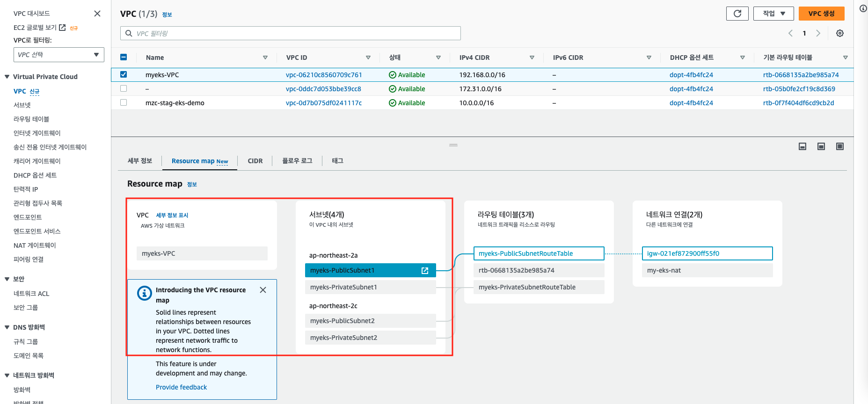Select my-eks-nat network connection
Image resolution: width=868 pixels, height=404 pixels.
click(x=708, y=270)
